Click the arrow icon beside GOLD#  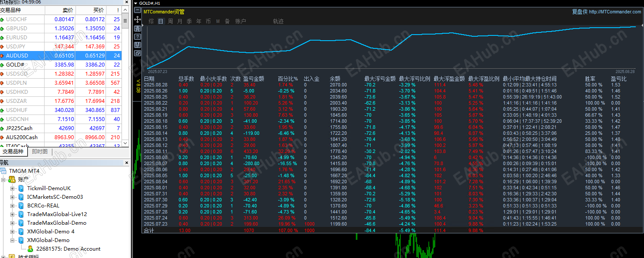tap(2, 65)
